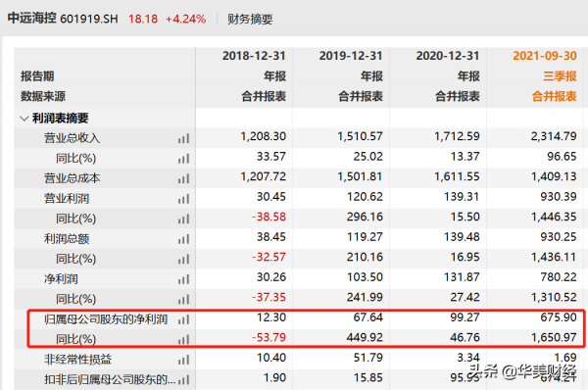The height and width of the screenshot is (390, 588).
Task: Select the 报告期 row label
Action: (x=37, y=76)
